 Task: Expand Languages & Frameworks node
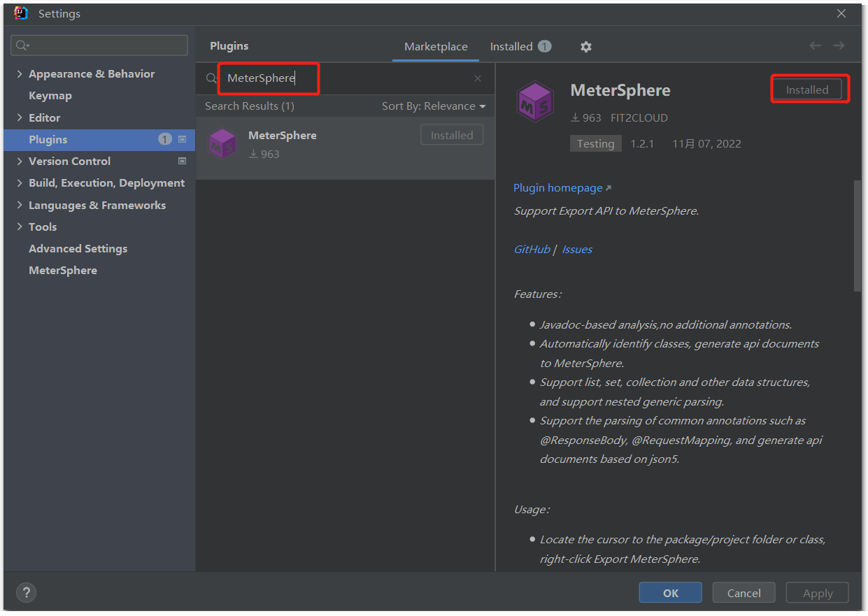20,206
